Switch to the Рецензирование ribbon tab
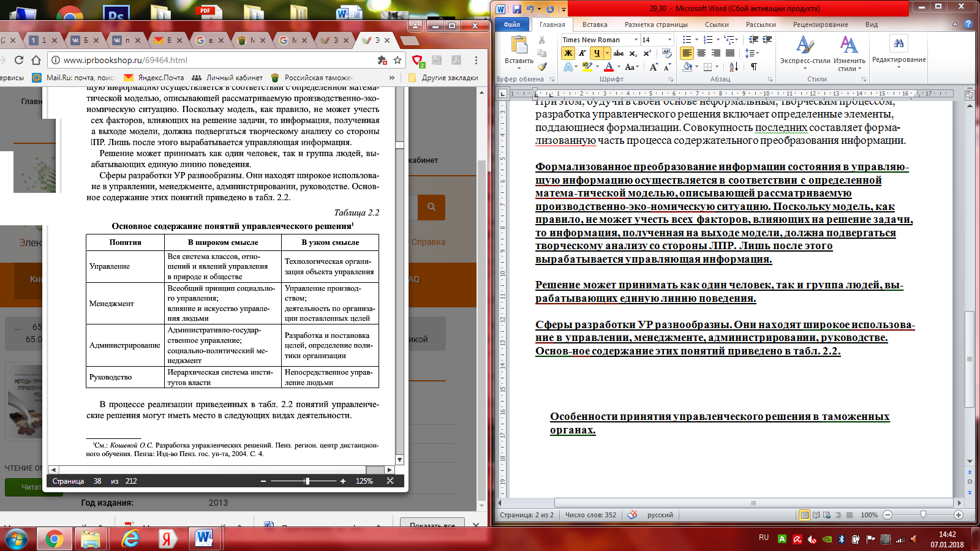Viewport: 980px width, 551px height. click(x=821, y=24)
